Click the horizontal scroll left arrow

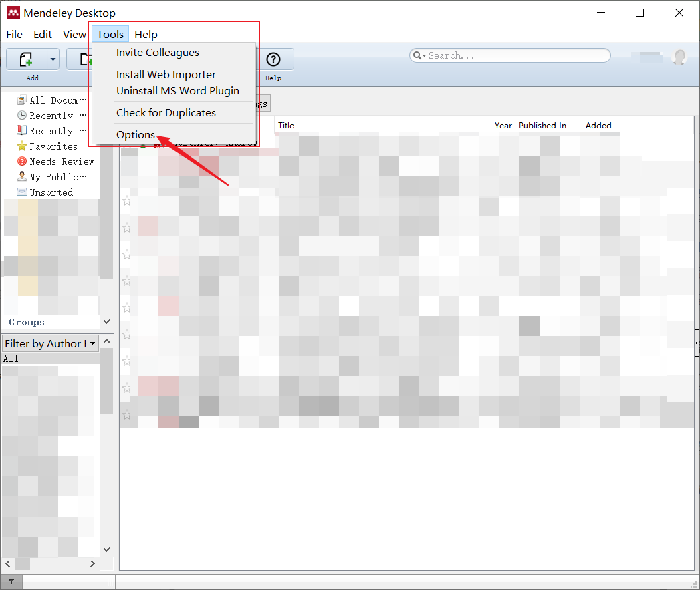[x=7, y=564]
